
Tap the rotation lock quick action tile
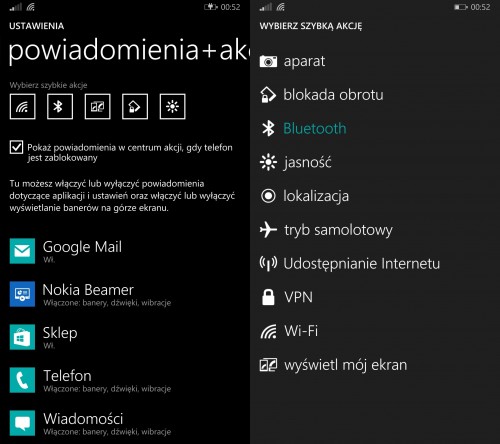135,106
